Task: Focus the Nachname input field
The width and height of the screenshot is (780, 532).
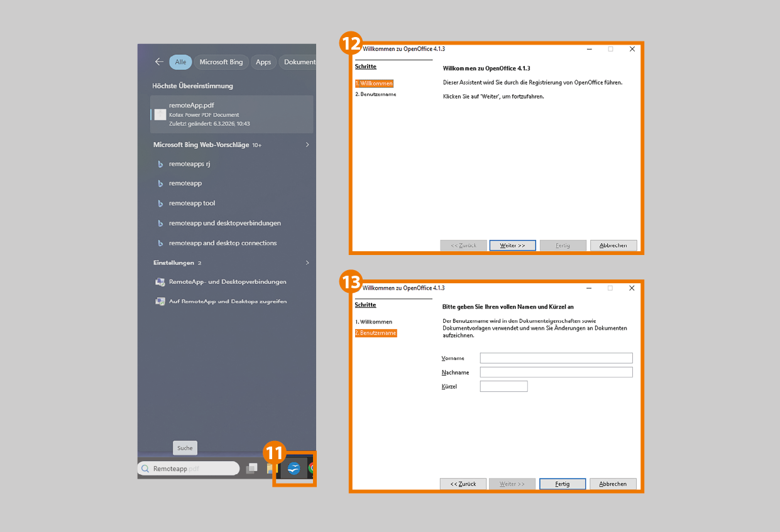Action: pyautogui.click(x=556, y=372)
